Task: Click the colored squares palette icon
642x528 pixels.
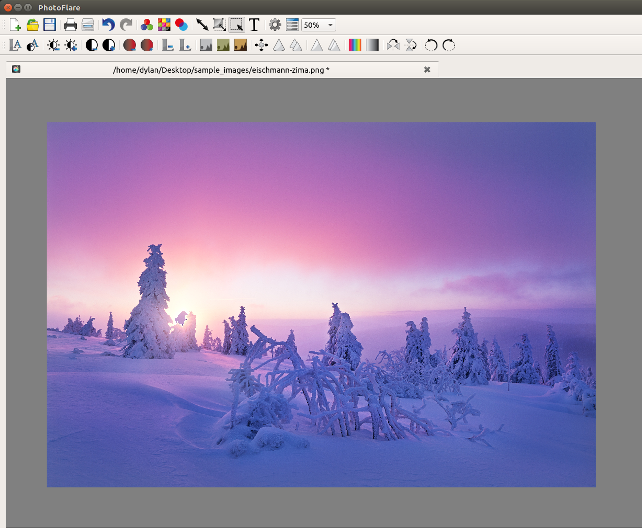Action: (164, 24)
